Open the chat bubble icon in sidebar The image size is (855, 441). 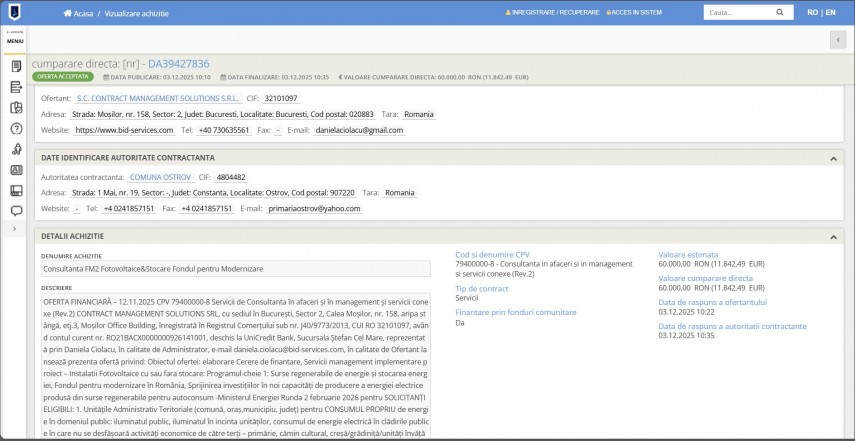[x=16, y=211]
